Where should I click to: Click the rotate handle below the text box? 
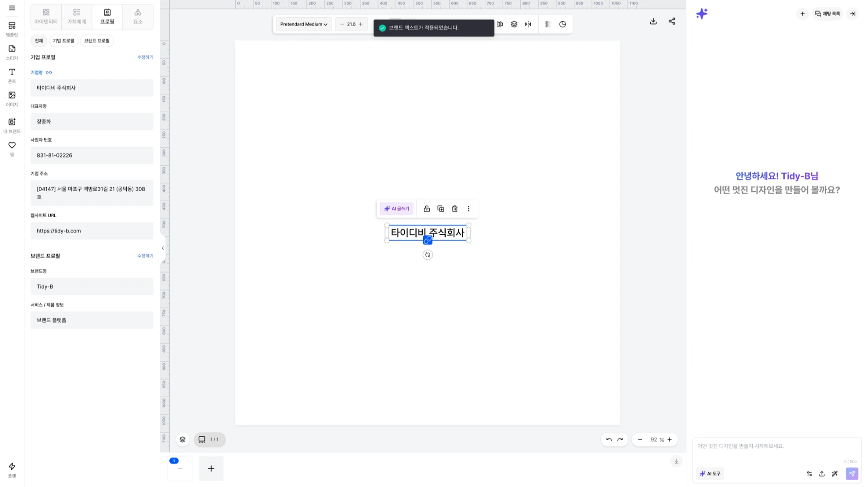(427, 255)
